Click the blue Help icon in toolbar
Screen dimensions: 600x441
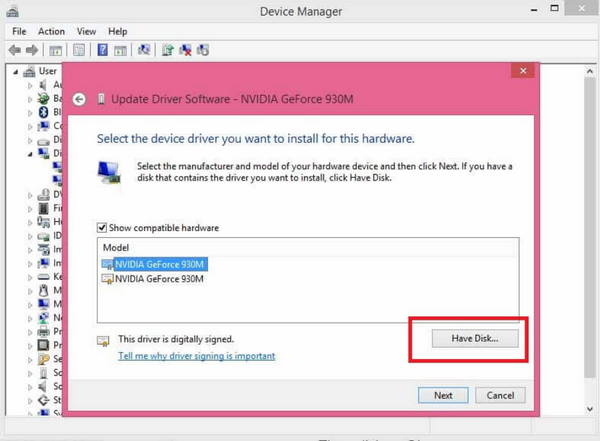(x=102, y=49)
